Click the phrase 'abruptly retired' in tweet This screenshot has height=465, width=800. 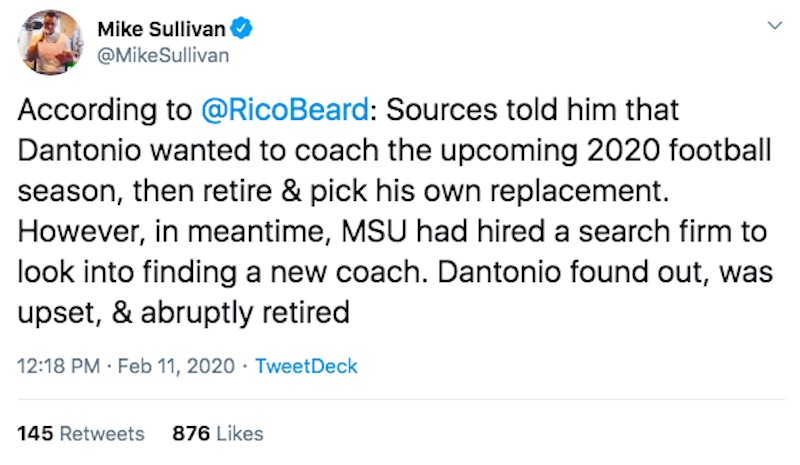click(245, 312)
